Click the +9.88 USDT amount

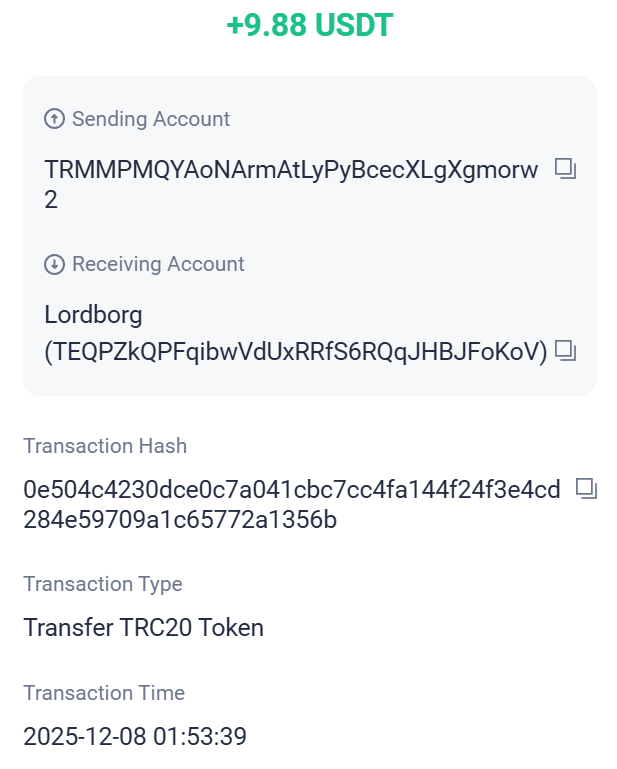pos(309,26)
